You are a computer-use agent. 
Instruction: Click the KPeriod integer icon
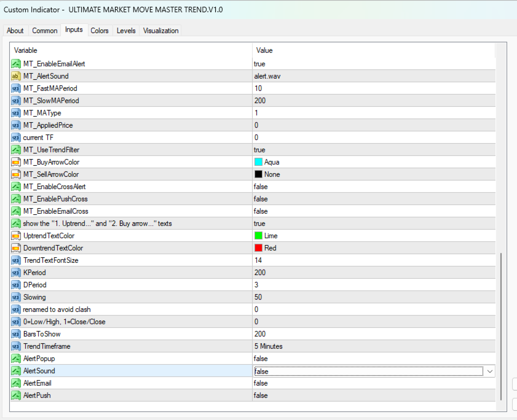[16, 273]
